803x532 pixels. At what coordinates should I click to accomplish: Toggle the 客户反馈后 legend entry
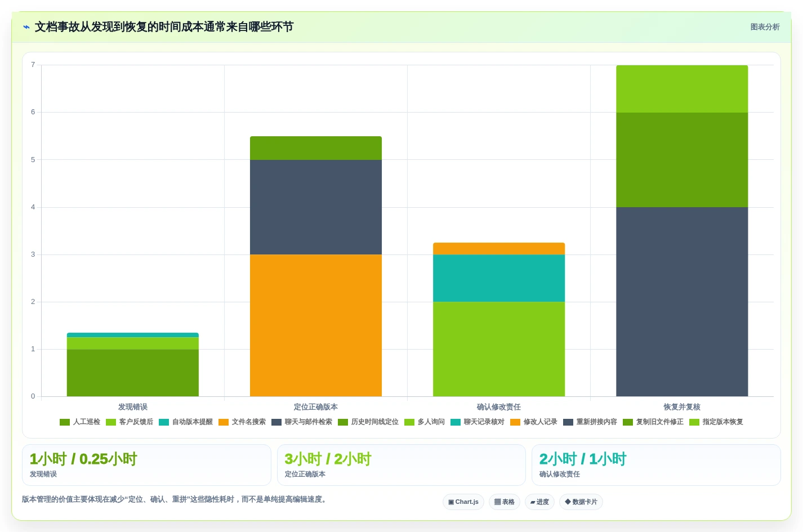tap(130, 422)
